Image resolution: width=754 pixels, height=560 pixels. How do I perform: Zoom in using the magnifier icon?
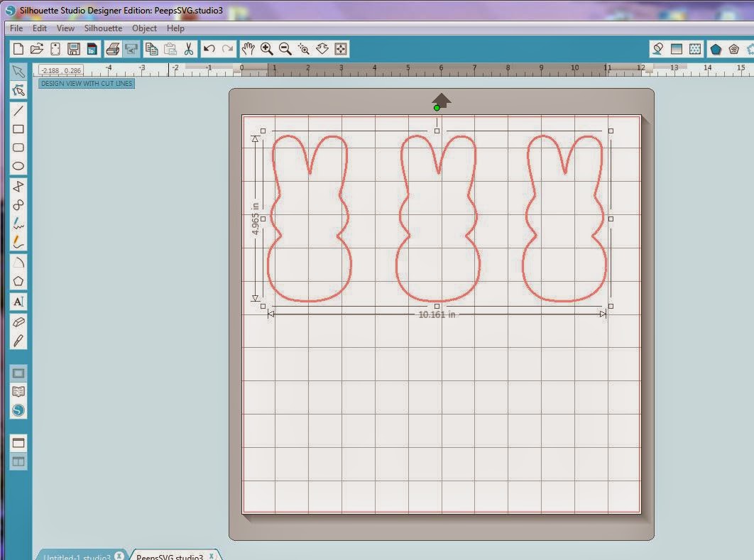tap(266, 48)
